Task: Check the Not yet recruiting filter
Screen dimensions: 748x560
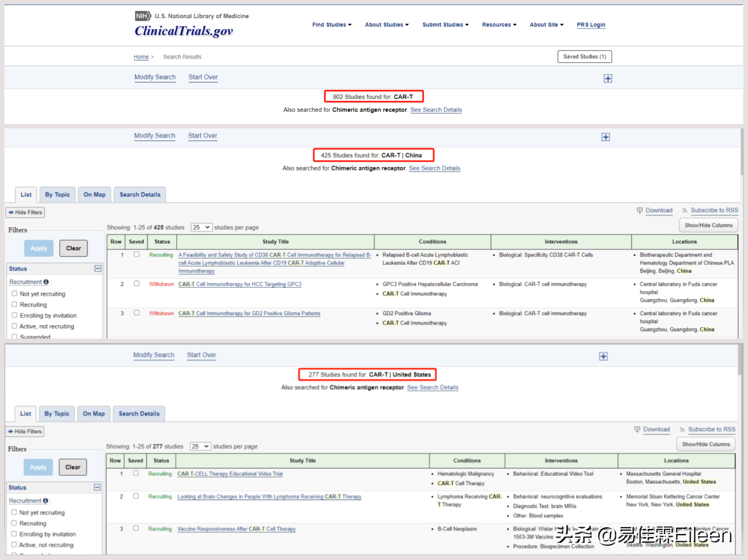Action: [15, 294]
